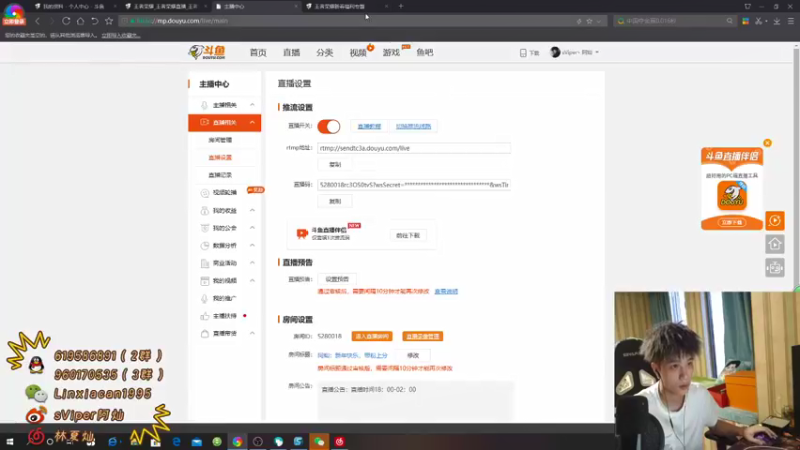The image size is (800, 450).
Task: Click the phone 下载 icon in Douyu header
Action: [523, 53]
